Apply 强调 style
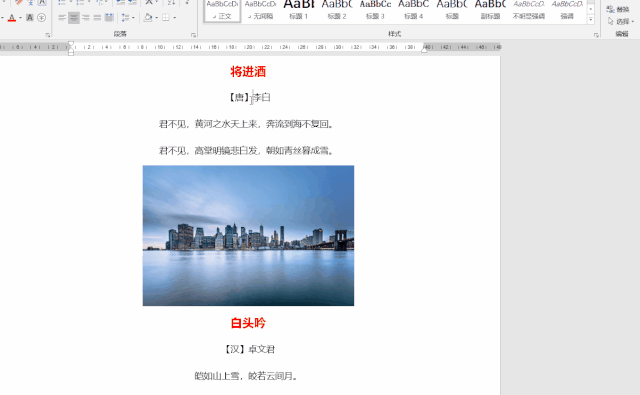 567,11
